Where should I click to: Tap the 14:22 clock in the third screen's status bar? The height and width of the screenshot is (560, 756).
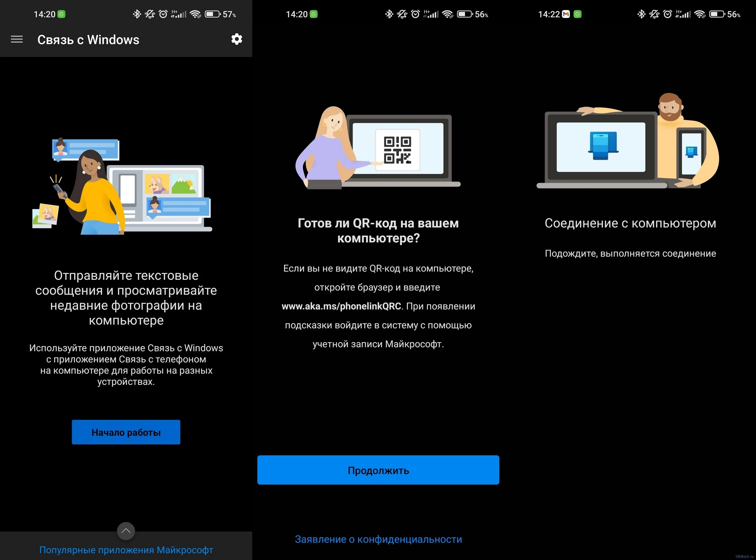[549, 14]
